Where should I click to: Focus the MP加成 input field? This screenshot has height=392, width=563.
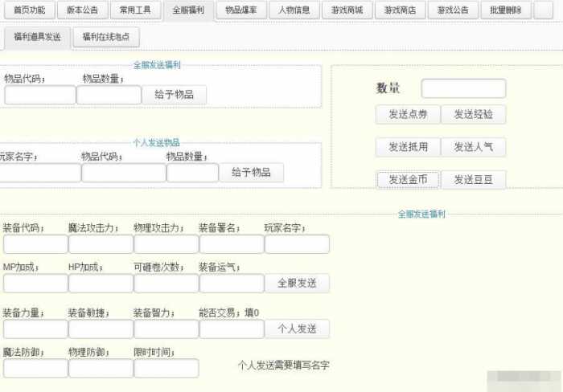[35, 284]
